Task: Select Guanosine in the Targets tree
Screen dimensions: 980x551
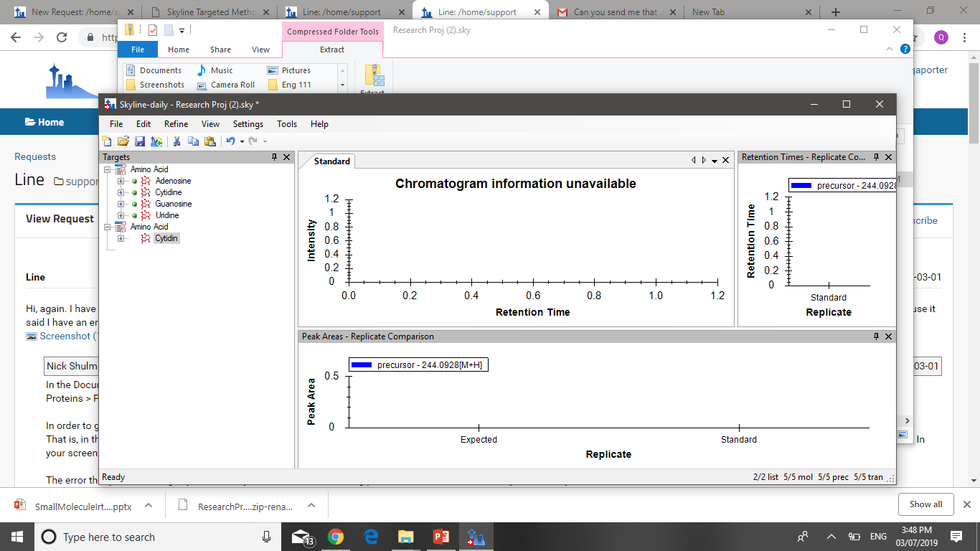Action: click(x=174, y=204)
